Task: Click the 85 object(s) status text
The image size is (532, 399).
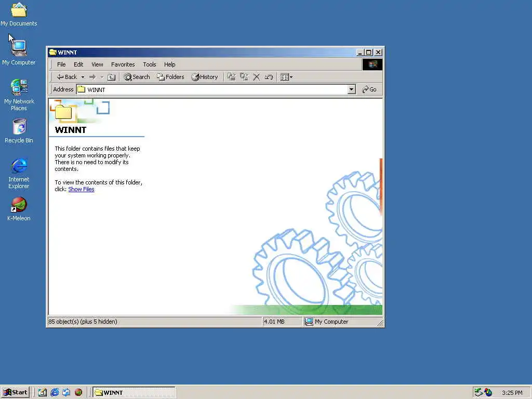Action: (x=83, y=322)
